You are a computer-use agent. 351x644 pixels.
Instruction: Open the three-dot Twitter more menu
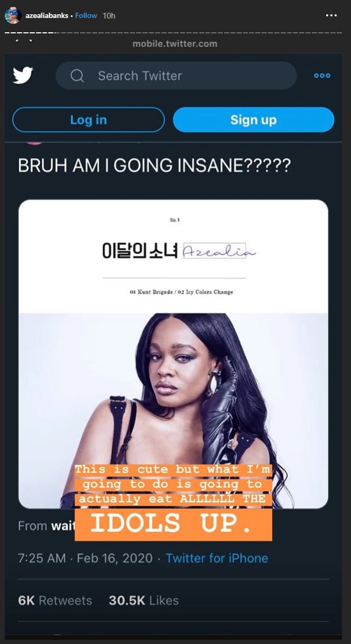[322, 76]
